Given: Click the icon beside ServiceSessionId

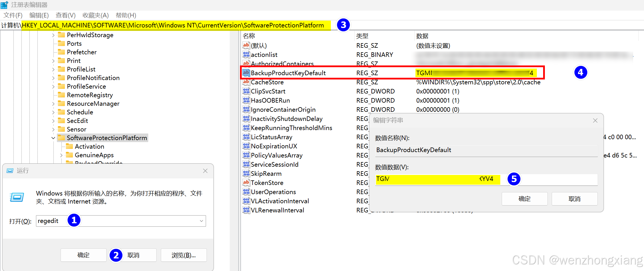Looking at the screenshot, I should coord(246,164).
